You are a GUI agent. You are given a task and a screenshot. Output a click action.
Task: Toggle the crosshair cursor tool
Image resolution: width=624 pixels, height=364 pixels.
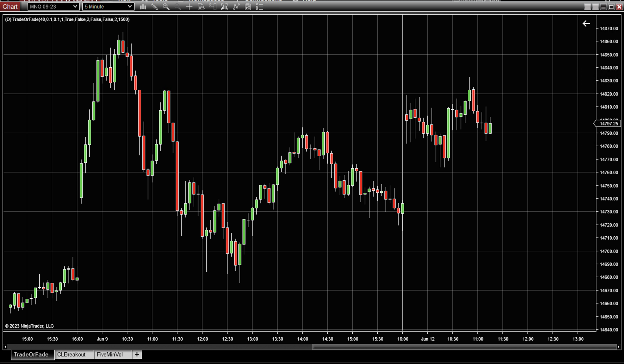pyautogui.click(x=189, y=7)
